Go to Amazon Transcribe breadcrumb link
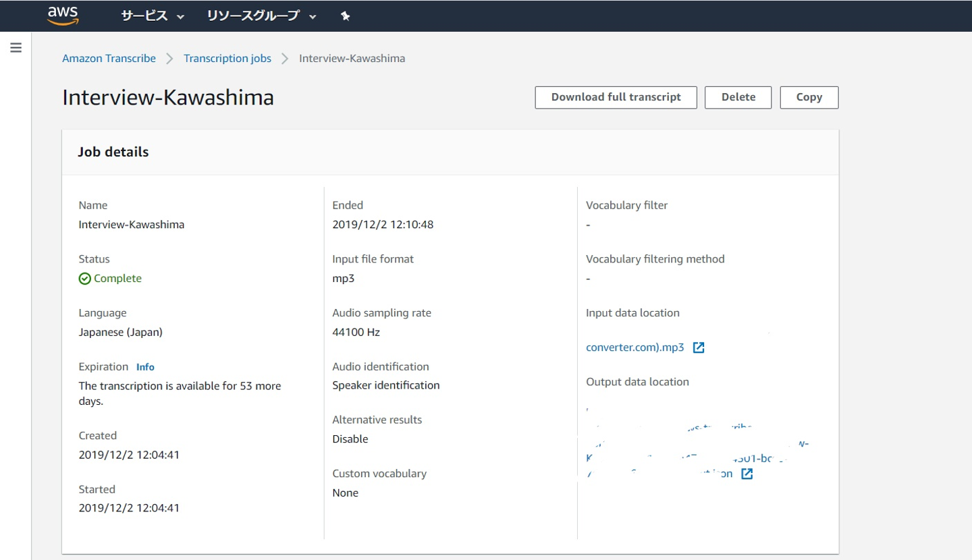The width and height of the screenshot is (972, 560). pyautogui.click(x=109, y=59)
